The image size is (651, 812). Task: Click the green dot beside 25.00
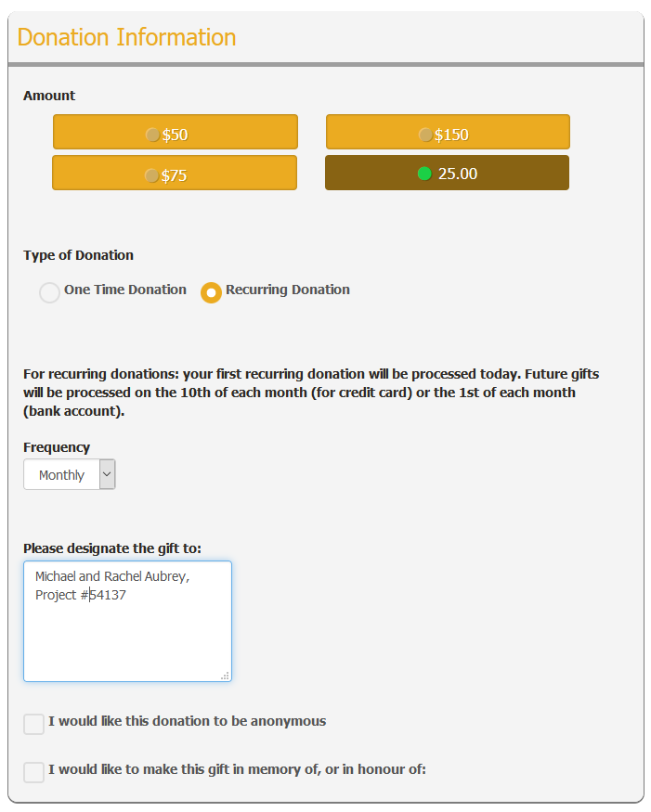(x=424, y=174)
